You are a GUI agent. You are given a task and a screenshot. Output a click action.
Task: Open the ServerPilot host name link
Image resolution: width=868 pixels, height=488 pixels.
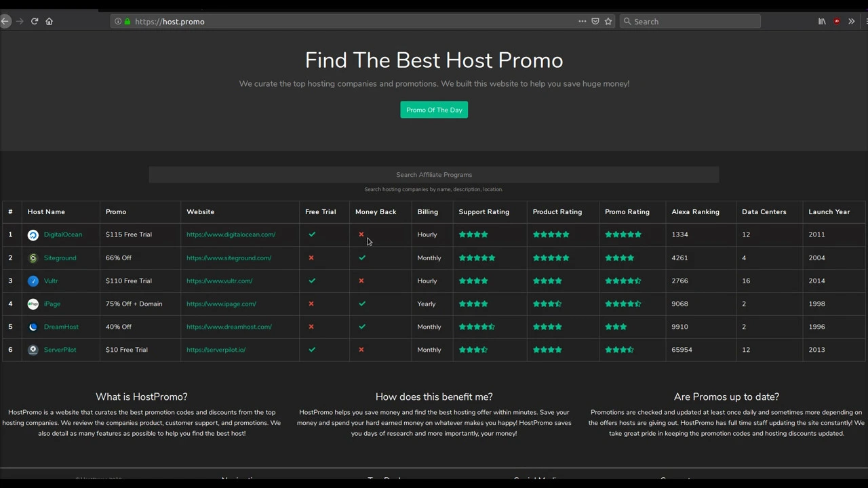tap(60, 350)
